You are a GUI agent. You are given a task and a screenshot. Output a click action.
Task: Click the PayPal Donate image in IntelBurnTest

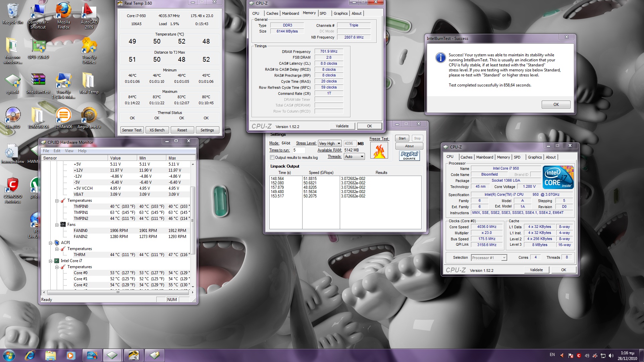(x=409, y=156)
